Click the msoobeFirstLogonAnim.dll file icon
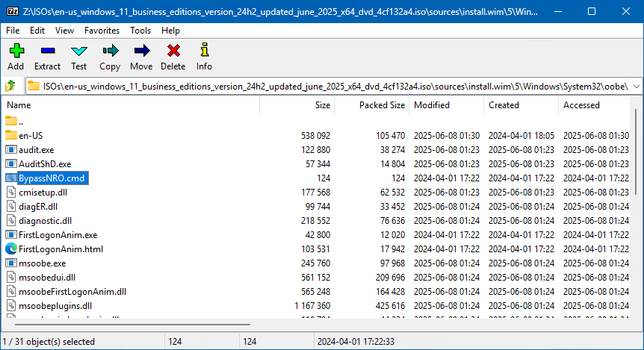644x350 pixels. [x=11, y=291]
